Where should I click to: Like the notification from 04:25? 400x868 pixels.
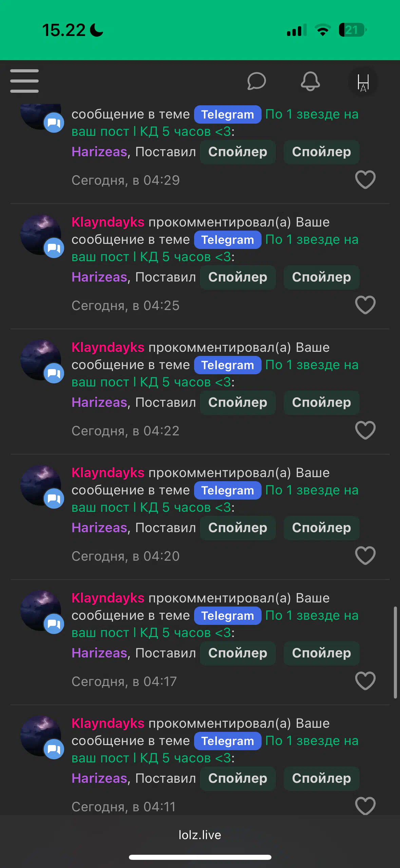click(365, 305)
